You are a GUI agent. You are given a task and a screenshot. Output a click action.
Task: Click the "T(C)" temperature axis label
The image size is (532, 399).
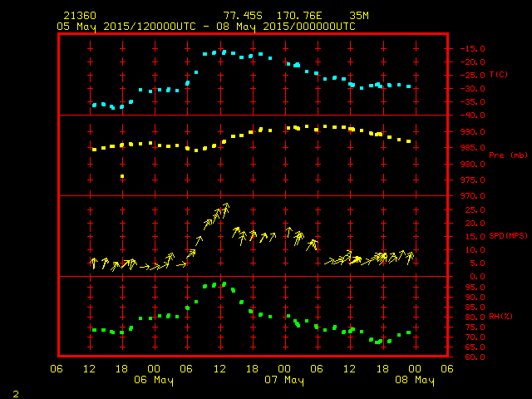[499, 75]
